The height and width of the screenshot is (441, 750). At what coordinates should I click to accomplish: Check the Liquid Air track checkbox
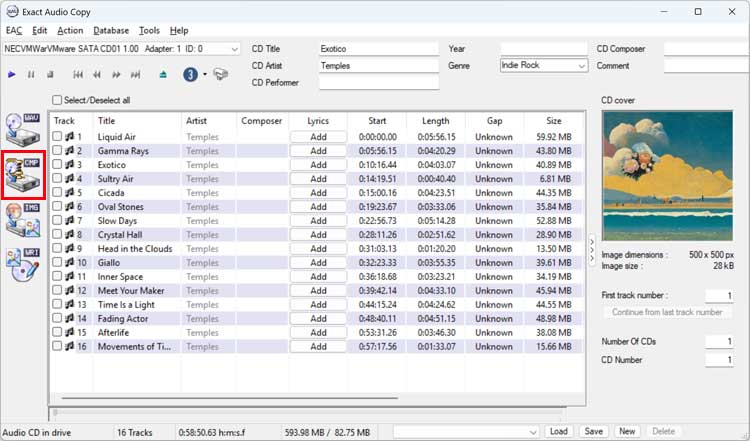(x=57, y=136)
